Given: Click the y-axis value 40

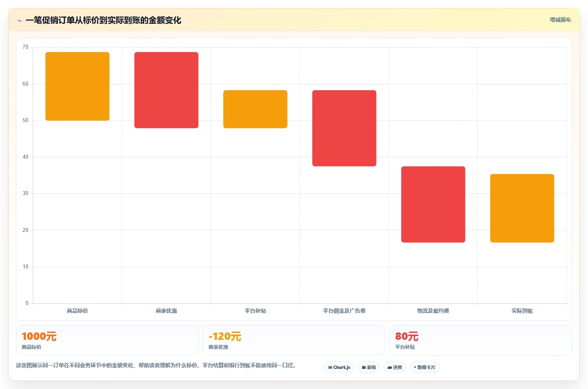Looking at the screenshot, I should click(x=25, y=157).
